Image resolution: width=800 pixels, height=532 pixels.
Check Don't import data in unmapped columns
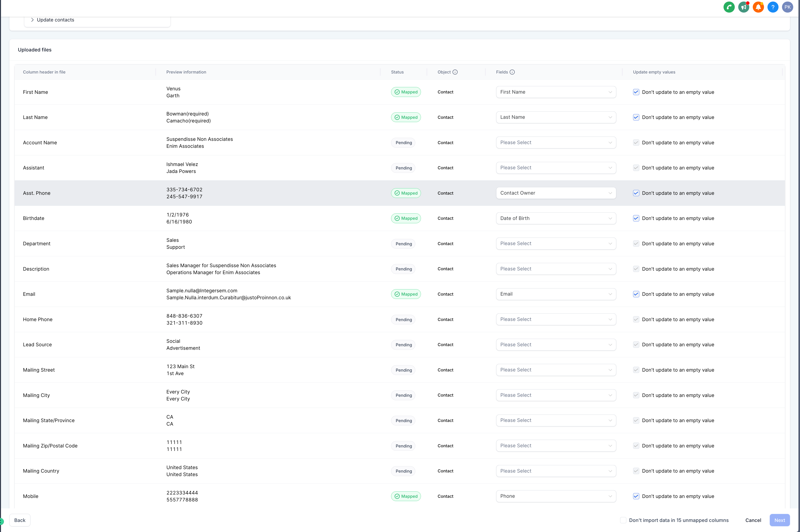pyautogui.click(x=623, y=520)
